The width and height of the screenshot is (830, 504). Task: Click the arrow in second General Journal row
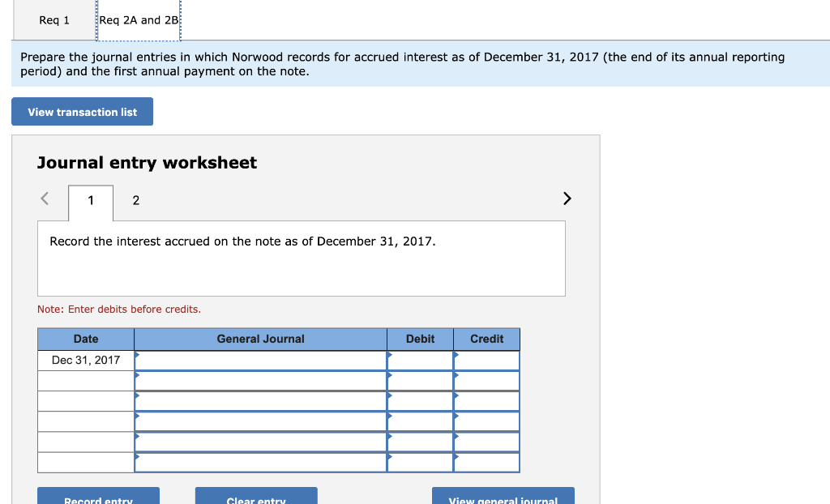[139, 374]
